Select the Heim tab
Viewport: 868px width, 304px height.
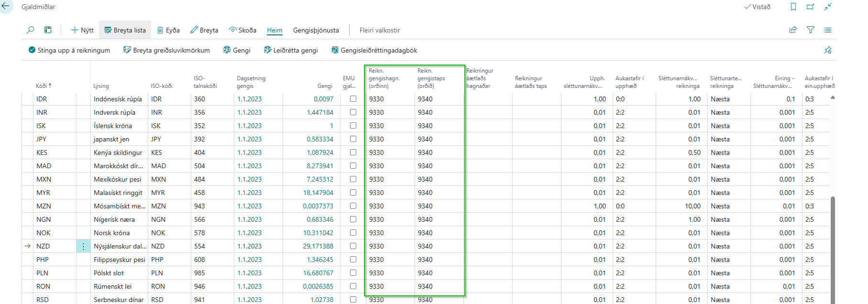tap(275, 30)
